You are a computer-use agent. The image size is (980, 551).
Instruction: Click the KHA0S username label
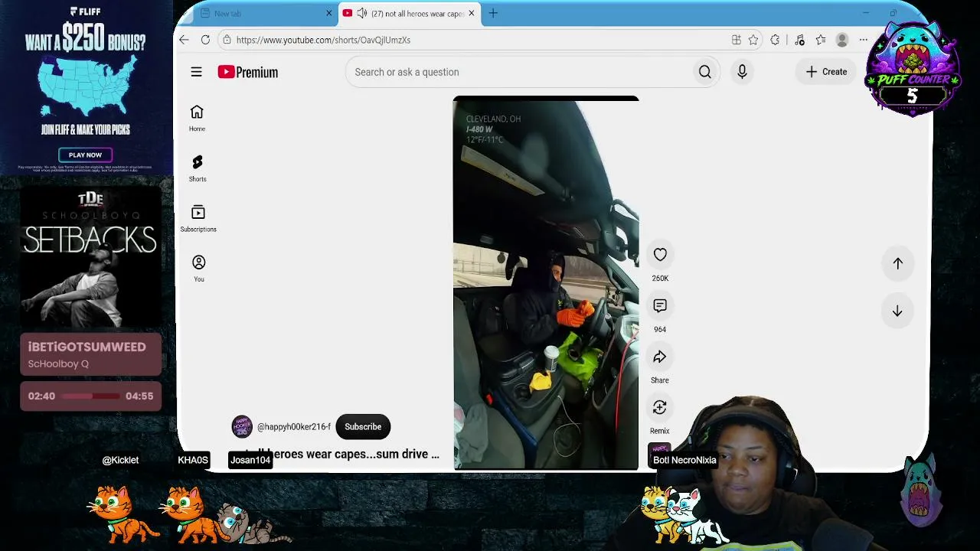193,460
